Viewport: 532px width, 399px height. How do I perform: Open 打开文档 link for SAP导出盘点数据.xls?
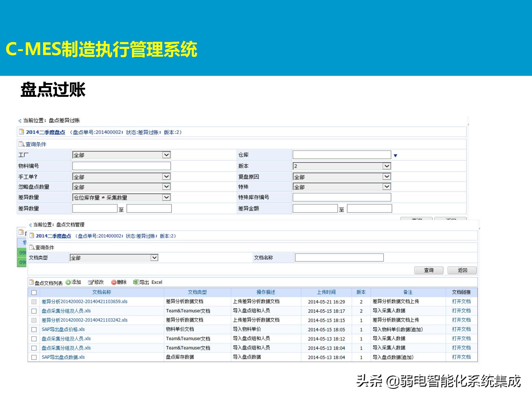(x=461, y=357)
